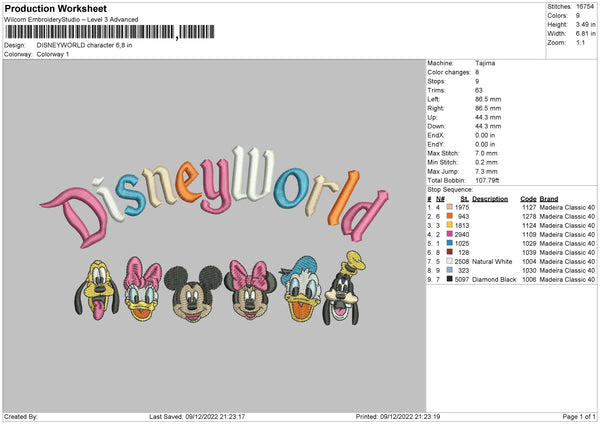
Task: Select the blue swatch for code 1029
Action: [x=450, y=243]
